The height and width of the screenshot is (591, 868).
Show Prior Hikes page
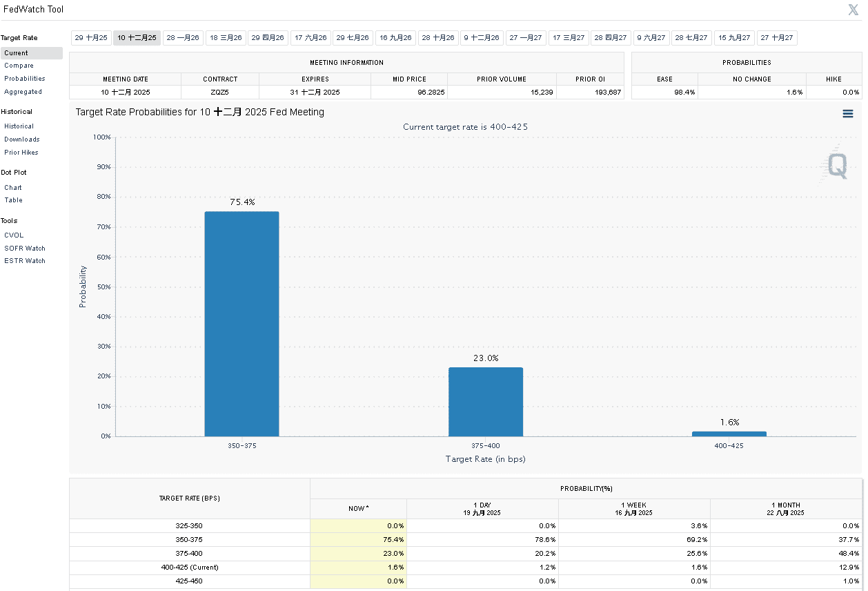[x=21, y=153]
